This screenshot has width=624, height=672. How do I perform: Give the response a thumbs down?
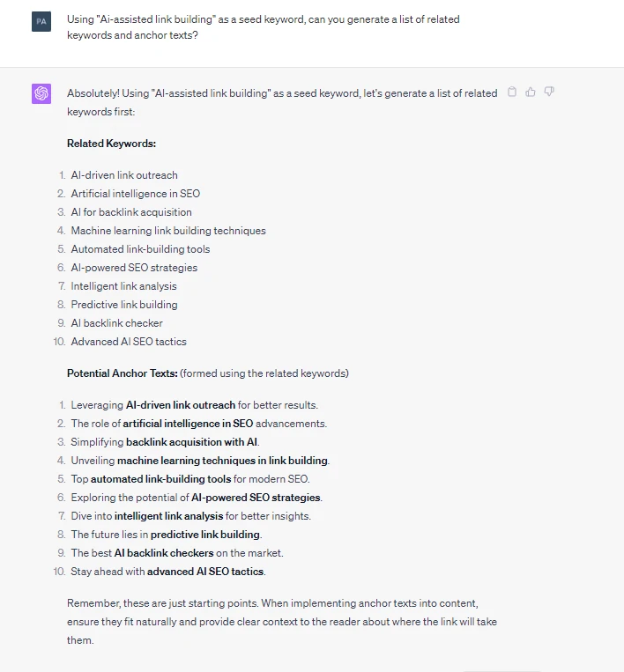tap(549, 92)
